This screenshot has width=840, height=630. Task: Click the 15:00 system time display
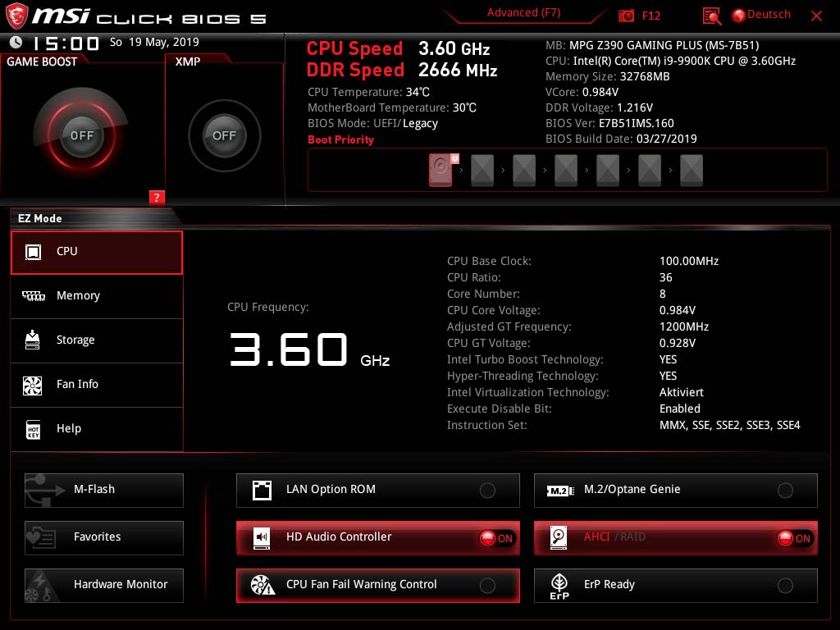coord(66,43)
